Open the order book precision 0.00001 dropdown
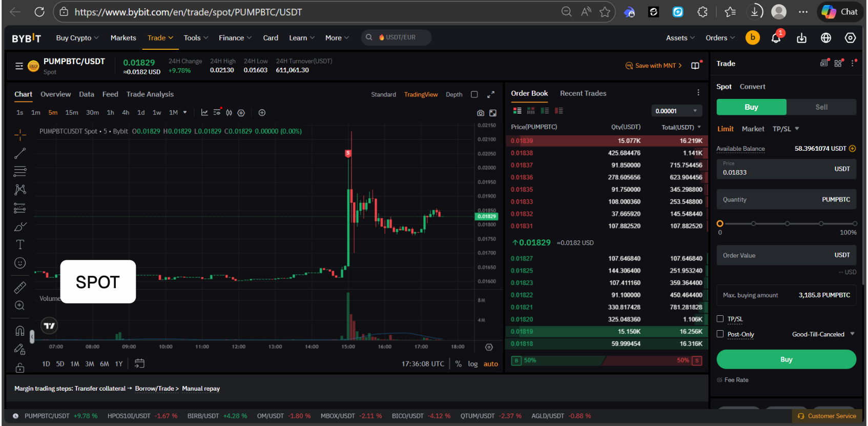Screen dimensions: 868x426 (x=676, y=111)
